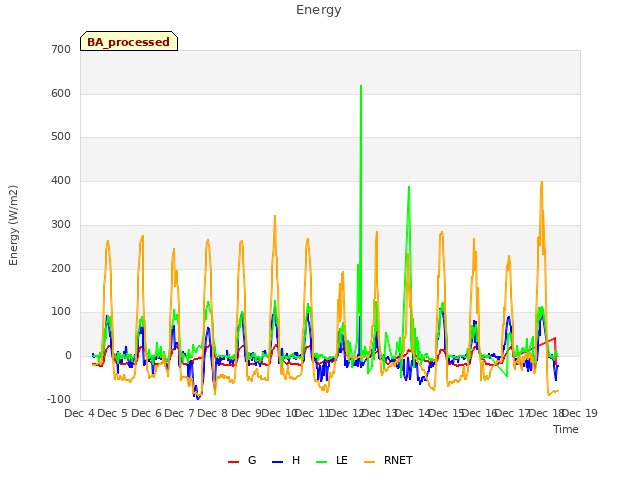Click the 600 y-axis tick label
This screenshot has height=480, width=640.
(61, 93)
